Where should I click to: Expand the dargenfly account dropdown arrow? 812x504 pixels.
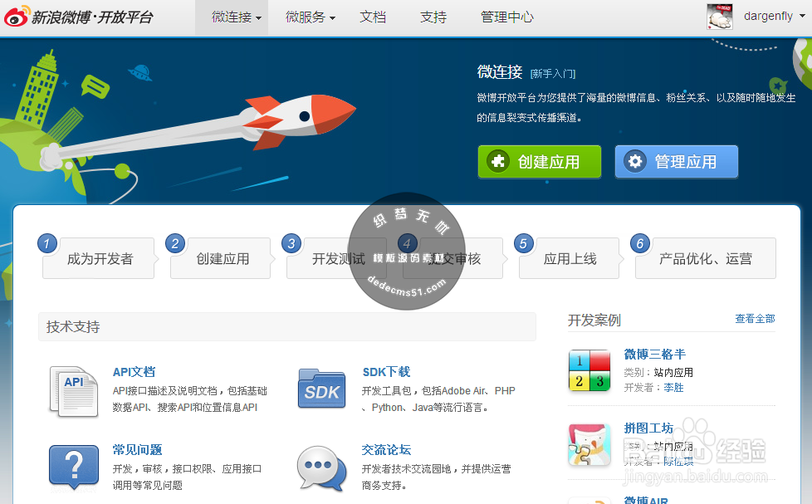point(804,16)
